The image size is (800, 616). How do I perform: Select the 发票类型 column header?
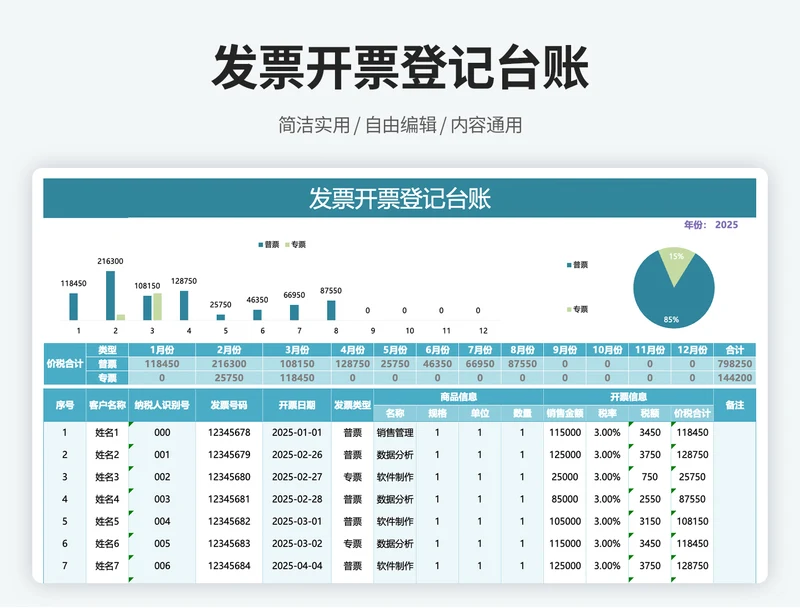tap(352, 405)
